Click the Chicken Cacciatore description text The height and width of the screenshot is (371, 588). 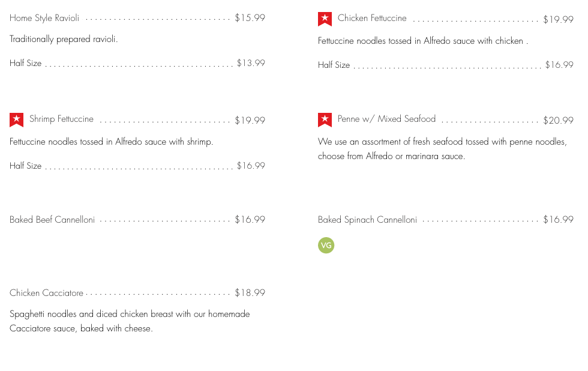click(x=129, y=321)
